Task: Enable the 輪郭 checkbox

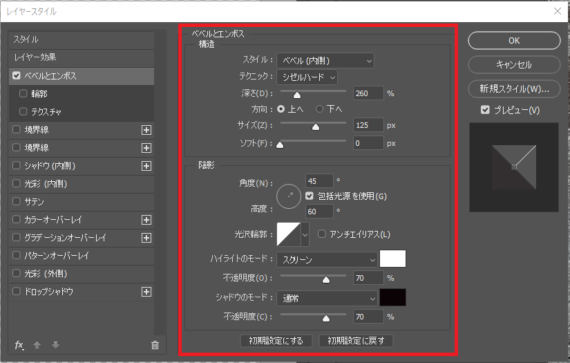Action: point(23,94)
